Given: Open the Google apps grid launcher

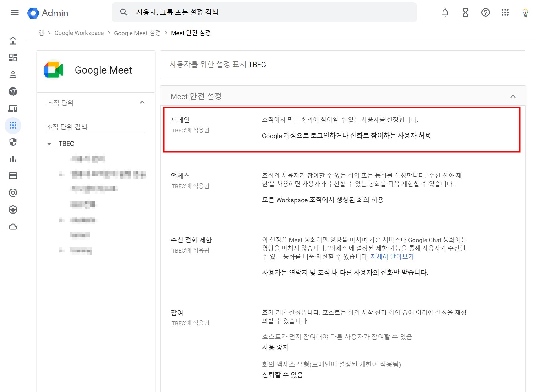Looking at the screenshot, I should [x=505, y=12].
